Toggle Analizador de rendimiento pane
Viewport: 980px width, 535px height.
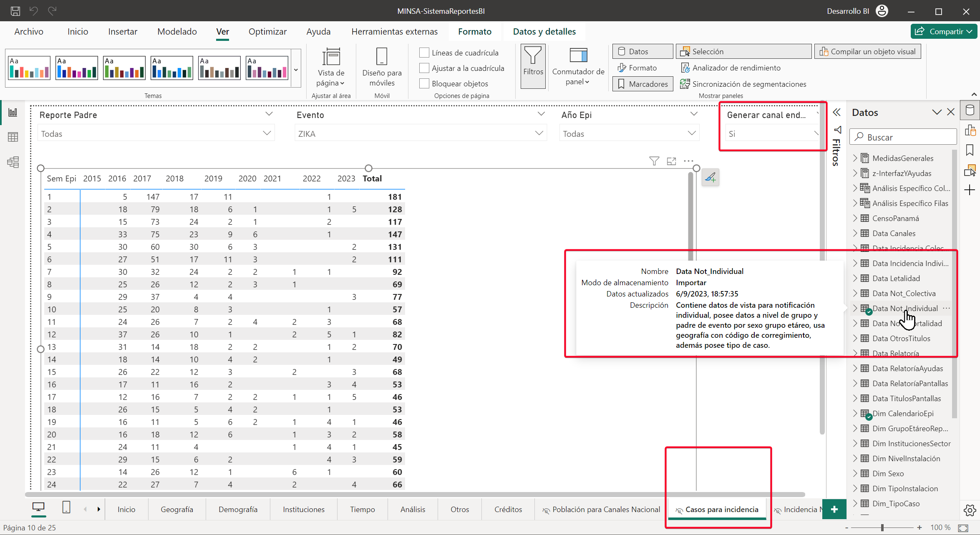pos(730,68)
